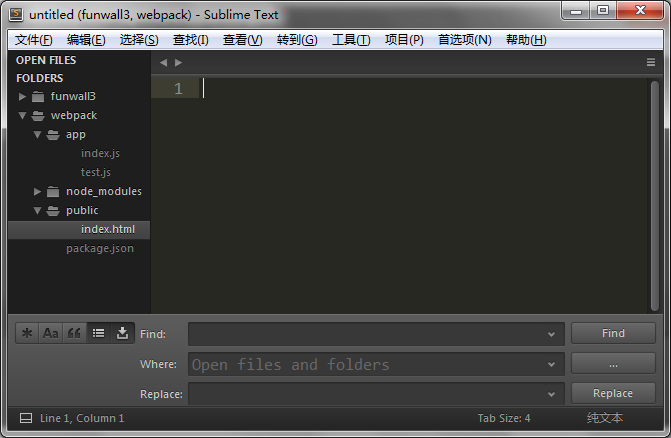Image resolution: width=671 pixels, height=438 pixels.
Task: Collapse the public folder
Action: (38, 210)
